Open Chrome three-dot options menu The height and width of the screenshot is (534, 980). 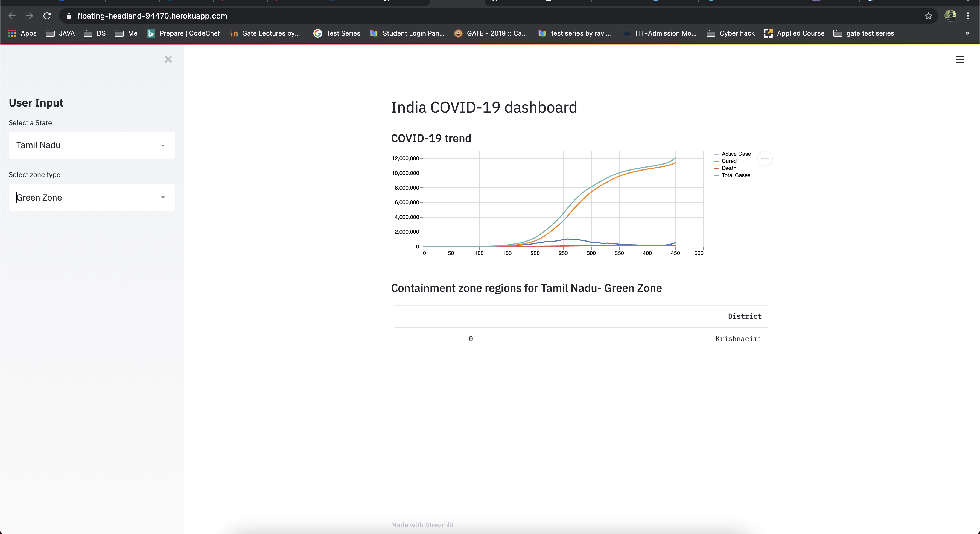click(968, 16)
